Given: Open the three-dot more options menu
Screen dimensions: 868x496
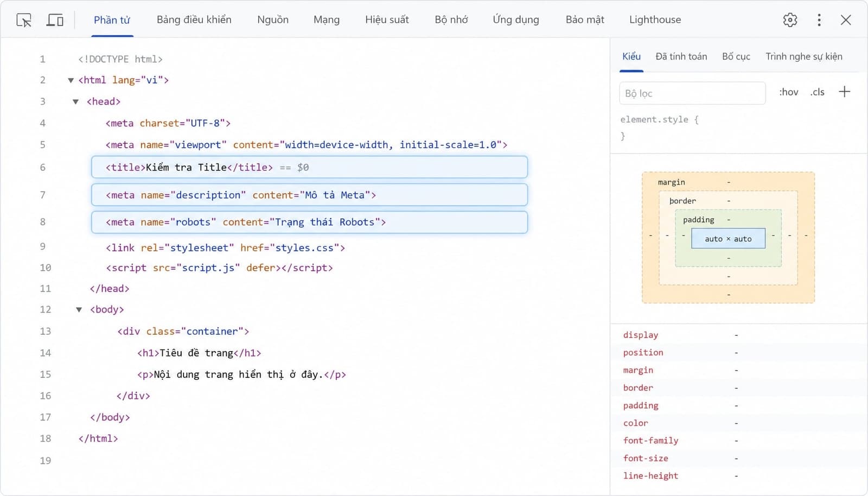Looking at the screenshot, I should 819,20.
